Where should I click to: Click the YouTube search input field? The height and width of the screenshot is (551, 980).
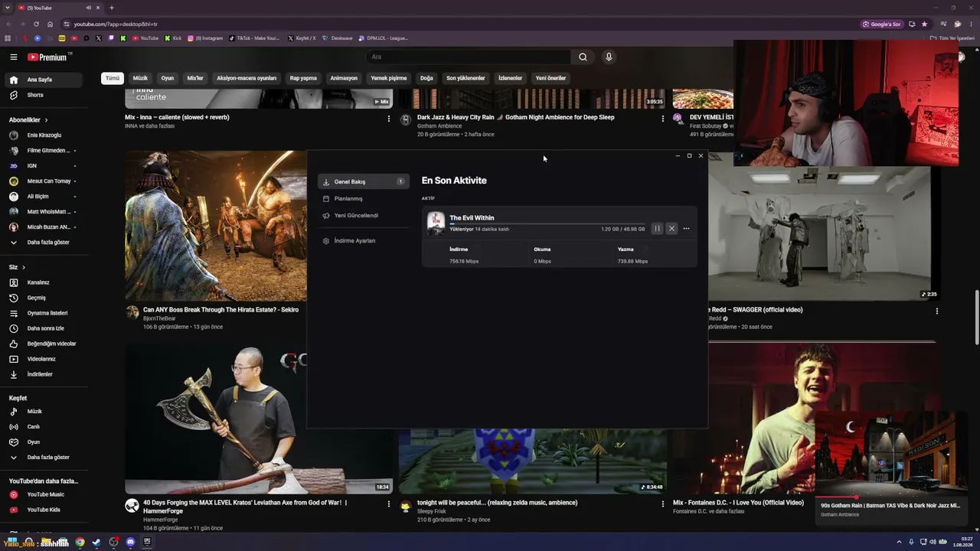point(469,57)
